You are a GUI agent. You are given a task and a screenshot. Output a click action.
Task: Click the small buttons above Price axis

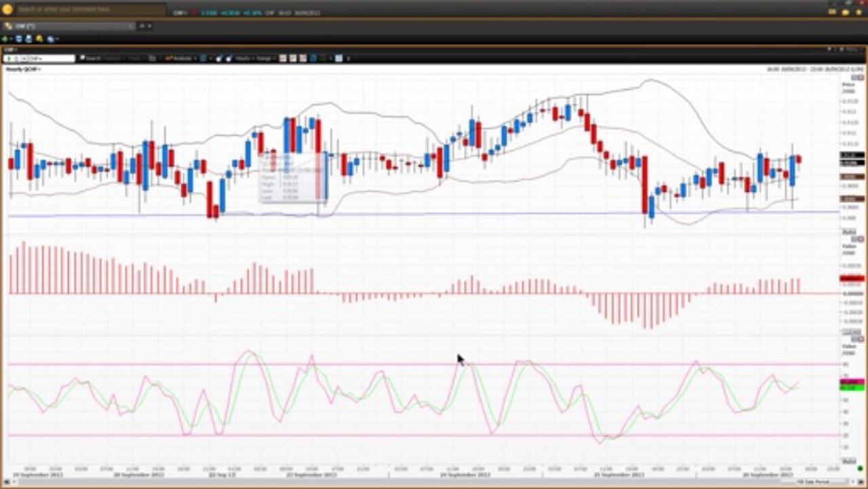point(858,77)
